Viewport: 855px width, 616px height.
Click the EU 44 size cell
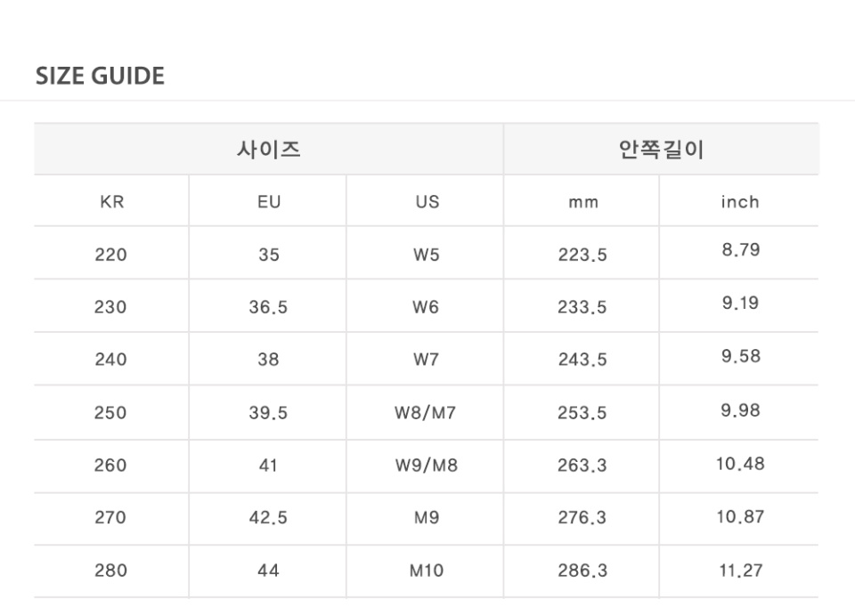(268, 570)
